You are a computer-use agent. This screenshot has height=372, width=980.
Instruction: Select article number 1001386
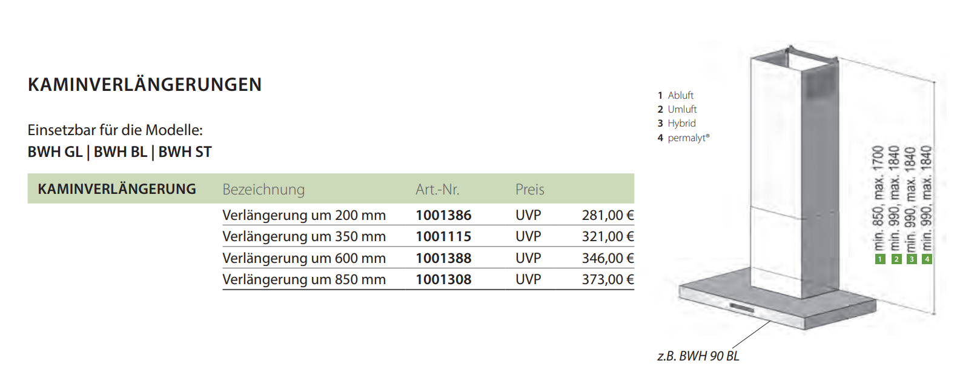(443, 215)
